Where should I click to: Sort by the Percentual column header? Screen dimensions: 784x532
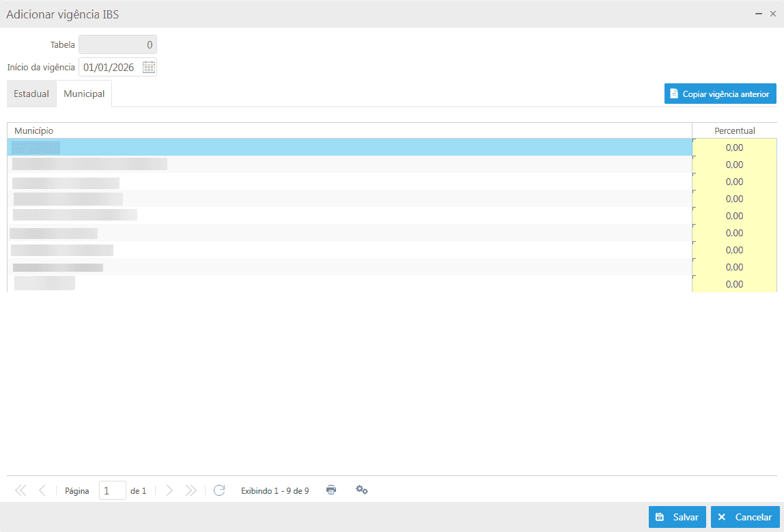(x=734, y=130)
